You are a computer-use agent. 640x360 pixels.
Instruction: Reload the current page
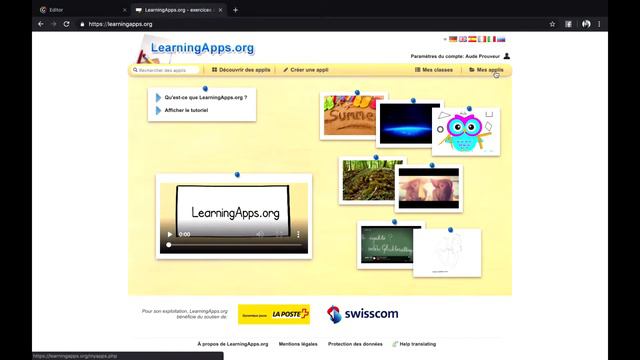pos(67,24)
